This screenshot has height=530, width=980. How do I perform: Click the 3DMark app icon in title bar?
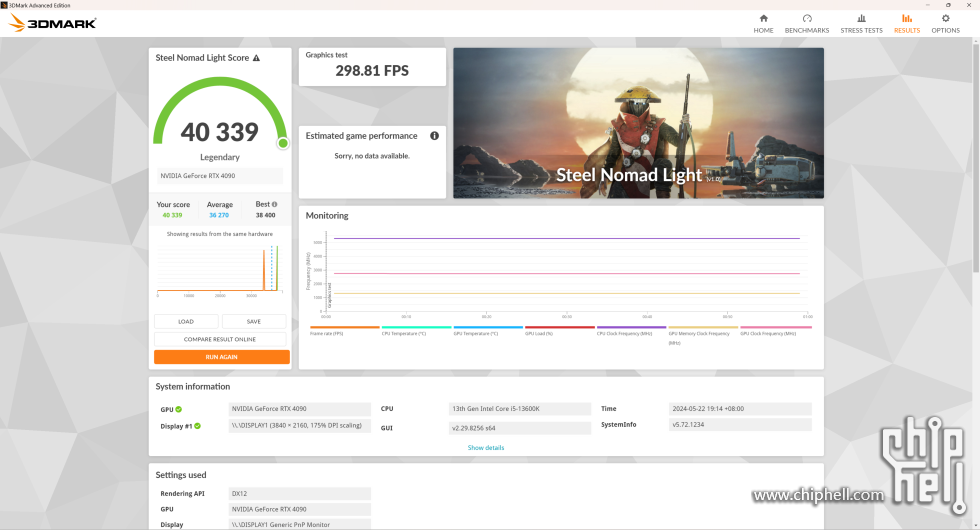4,5
